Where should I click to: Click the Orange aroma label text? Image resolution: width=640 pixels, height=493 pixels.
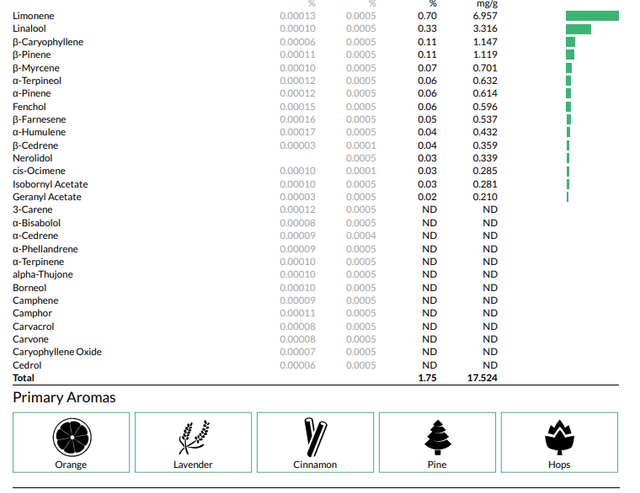click(71, 465)
